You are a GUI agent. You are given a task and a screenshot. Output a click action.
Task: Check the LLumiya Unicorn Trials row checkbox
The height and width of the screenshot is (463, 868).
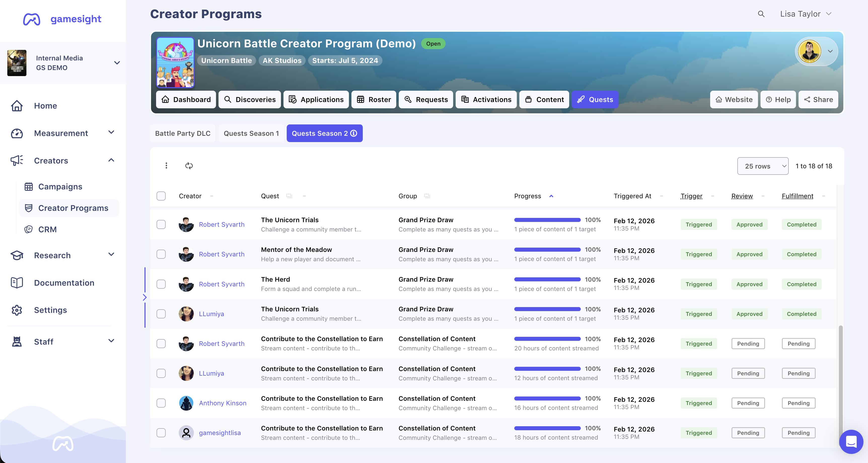coord(161,314)
